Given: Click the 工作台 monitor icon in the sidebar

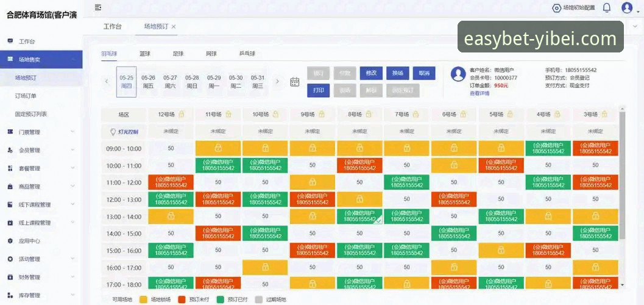Looking at the screenshot, I should click(x=10, y=41).
